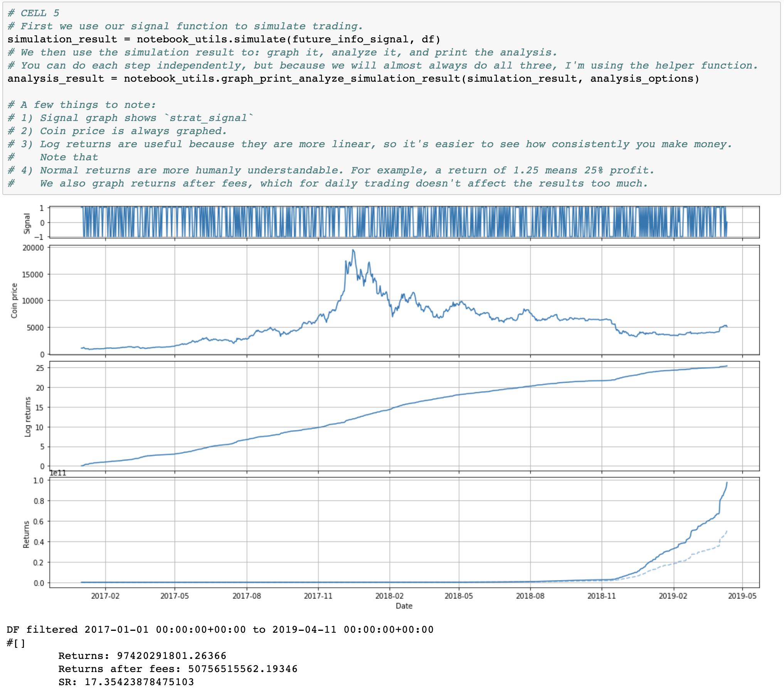Click the 'Date' x-axis label
The width and height of the screenshot is (784, 689).
click(404, 606)
